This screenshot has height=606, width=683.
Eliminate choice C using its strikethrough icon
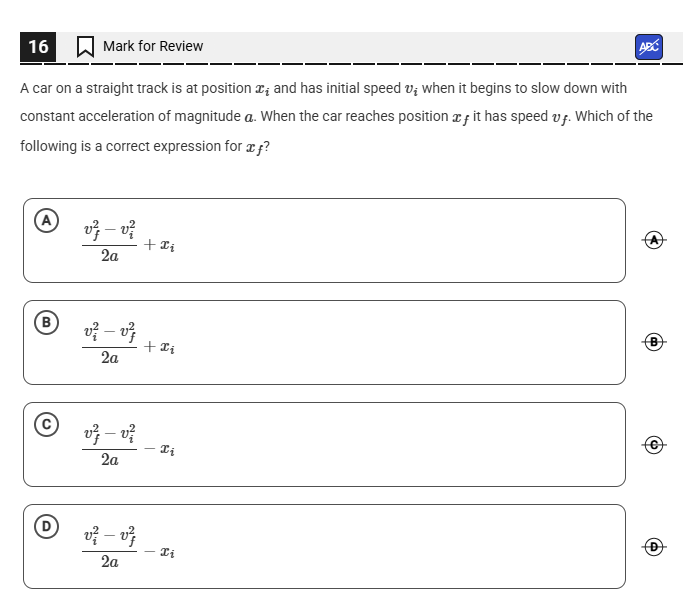point(654,444)
